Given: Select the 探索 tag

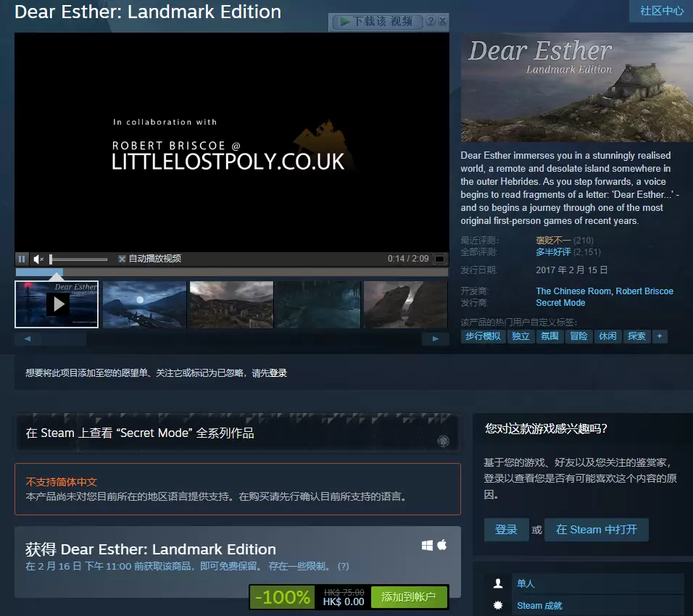Looking at the screenshot, I should pyautogui.click(x=636, y=336).
